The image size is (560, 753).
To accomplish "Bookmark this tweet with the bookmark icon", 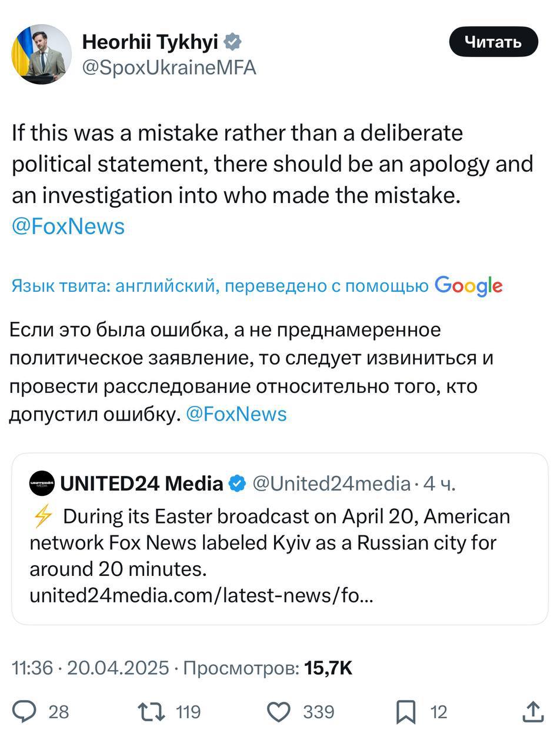I will click(x=406, y=712).
